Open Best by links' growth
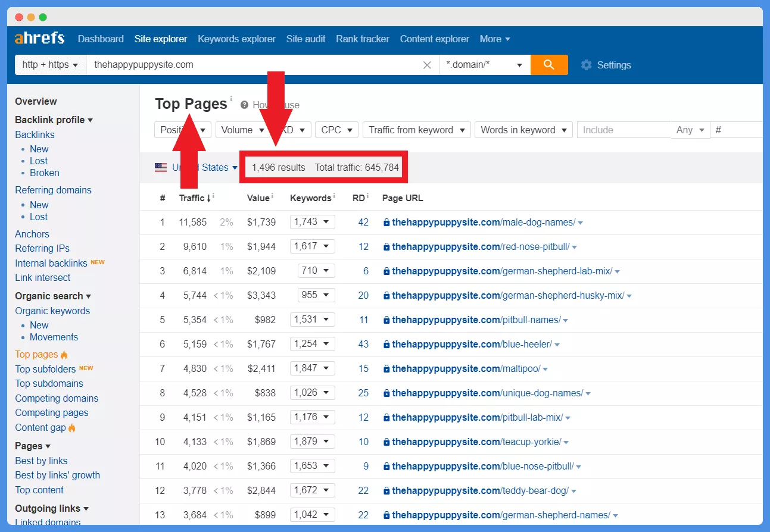Image resolution: width=770 pixels, height=532 pixels. click(x=57, y=475)
